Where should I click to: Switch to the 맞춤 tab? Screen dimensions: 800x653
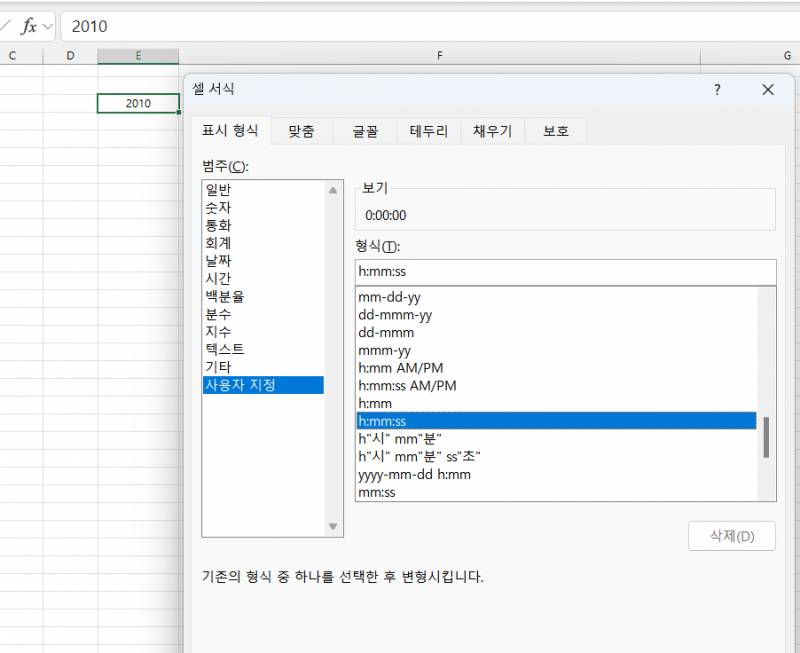[x=301, y=131]
